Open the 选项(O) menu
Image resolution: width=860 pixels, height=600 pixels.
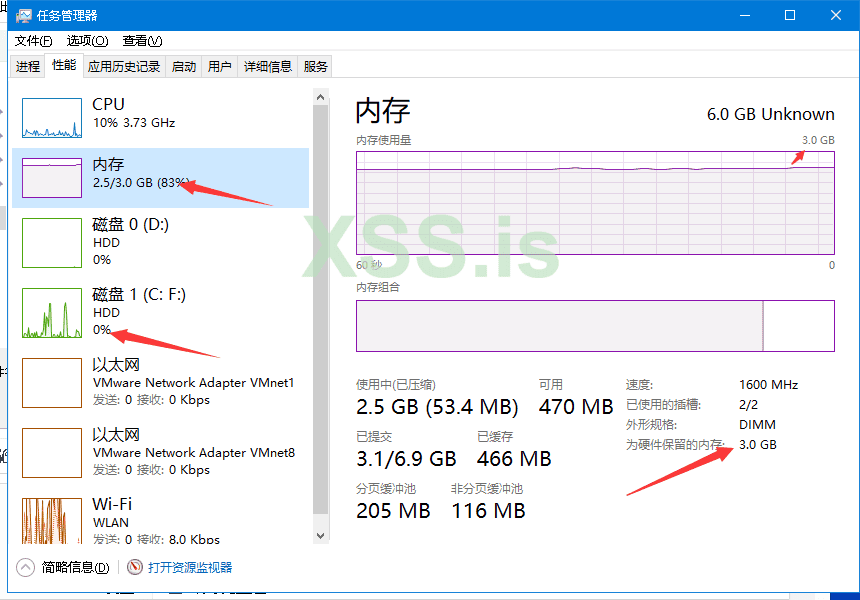(x=87, y=41)
